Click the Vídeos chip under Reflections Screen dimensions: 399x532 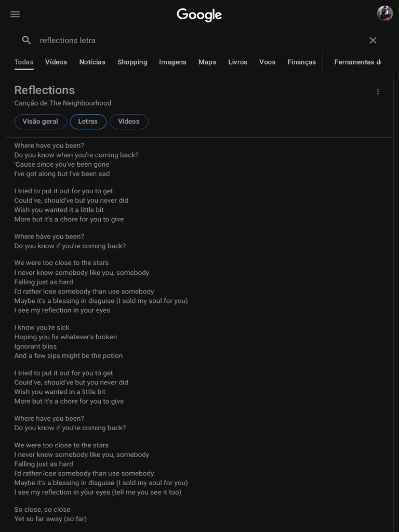pos(129,122)
